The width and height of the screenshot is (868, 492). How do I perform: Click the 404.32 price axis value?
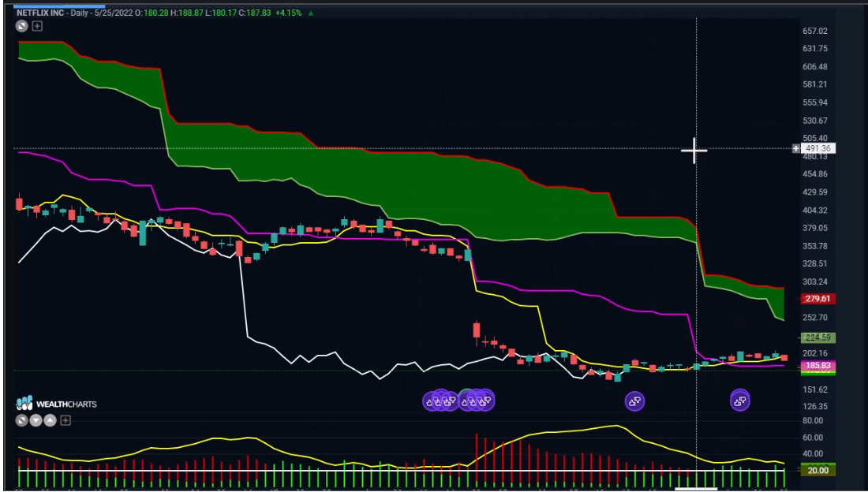(x=815, y=211)
